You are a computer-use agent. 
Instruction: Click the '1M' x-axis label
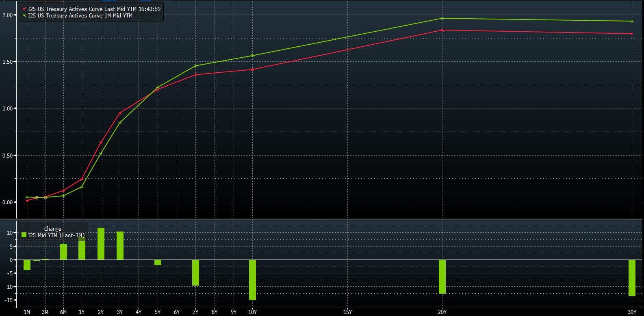(27, 312)
